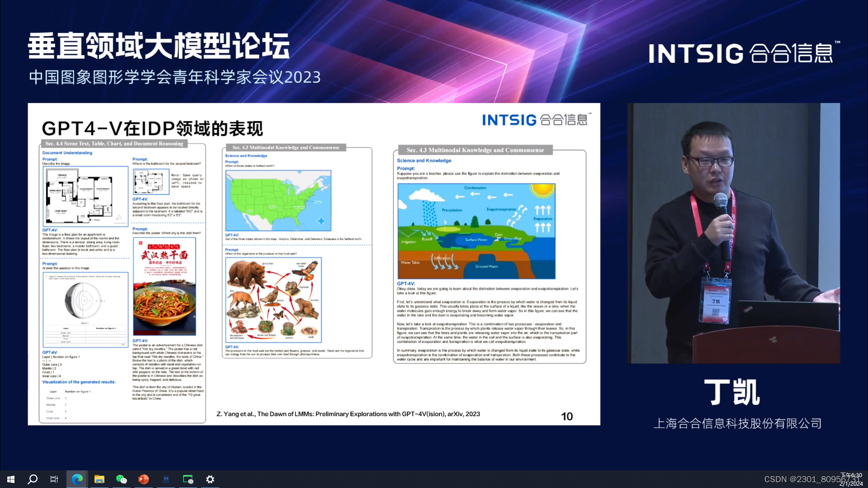
Task: Click the 'Z. Yang et al.' citation line
Action: pos(348,414)
